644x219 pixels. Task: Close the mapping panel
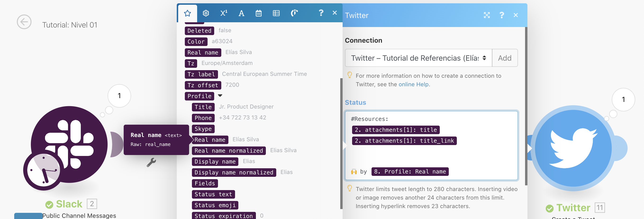[335, 13]
